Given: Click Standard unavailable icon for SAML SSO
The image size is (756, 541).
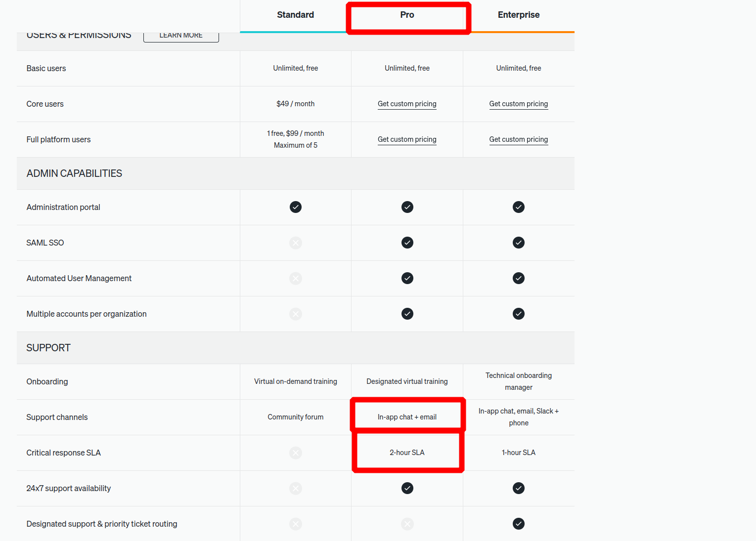Looking at the screenshot, I should point(296,243).
